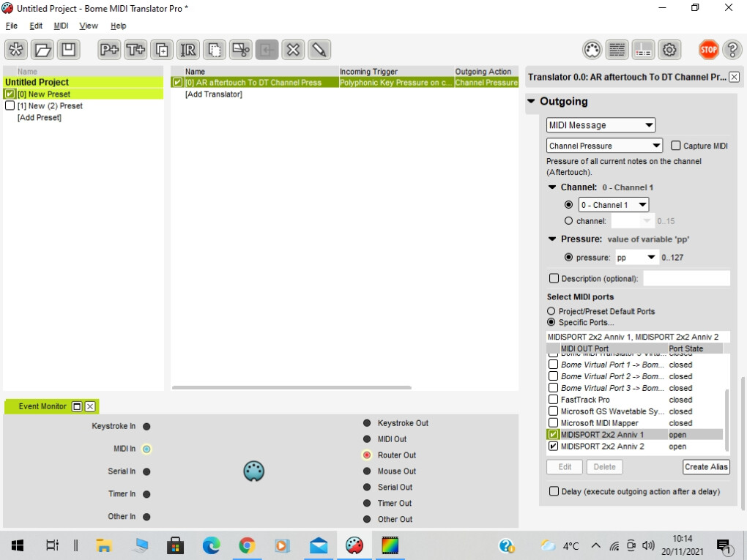Click the translator list horizontal scrollbar

(291, 388)
